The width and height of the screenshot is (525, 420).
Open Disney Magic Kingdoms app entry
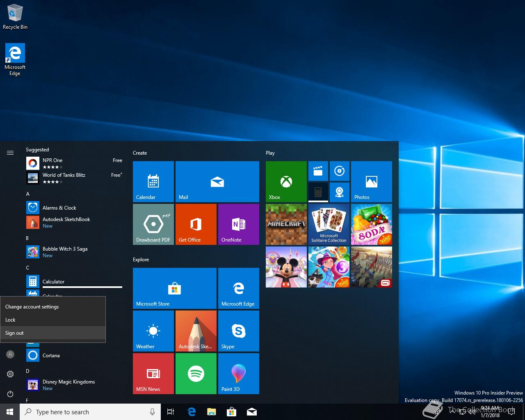tap(74, 385)
